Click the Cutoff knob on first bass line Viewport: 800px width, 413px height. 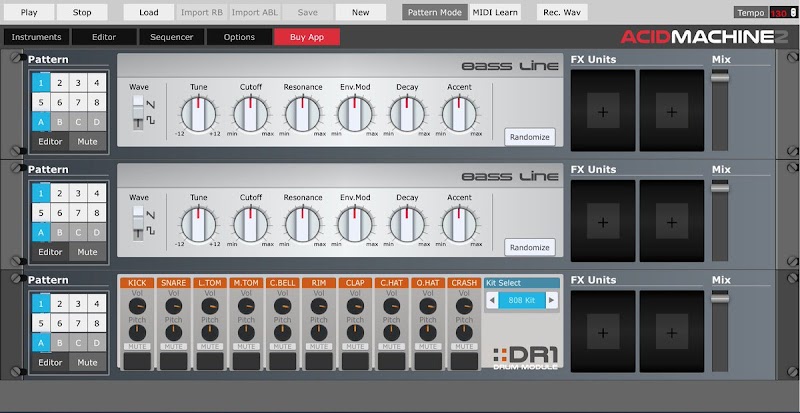pos(251,114)
